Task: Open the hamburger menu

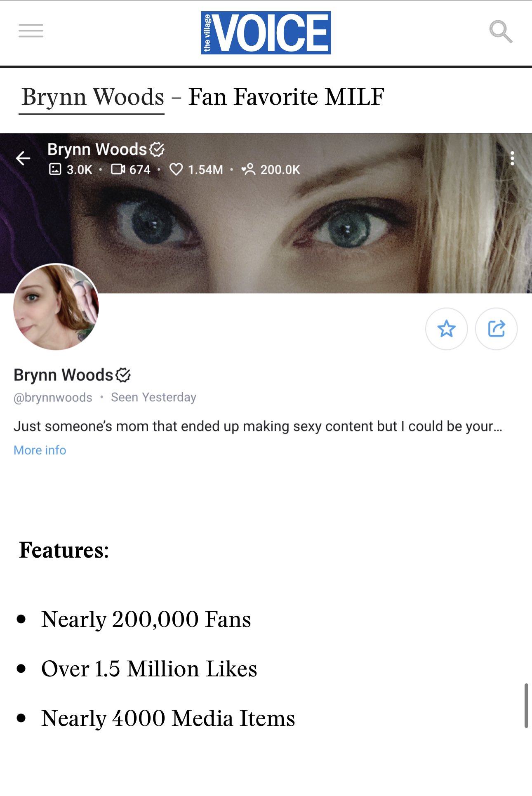Action: [31, 31]
